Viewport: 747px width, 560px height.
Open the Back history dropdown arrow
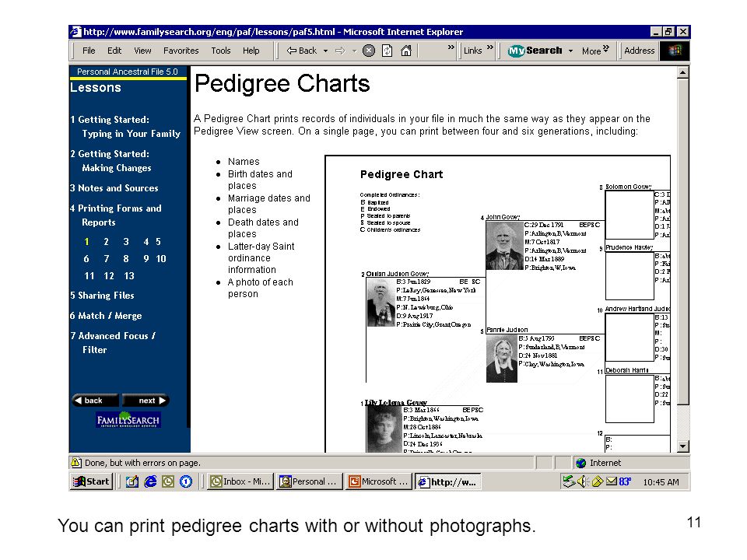pyautogui.click(x=326, y=51)
